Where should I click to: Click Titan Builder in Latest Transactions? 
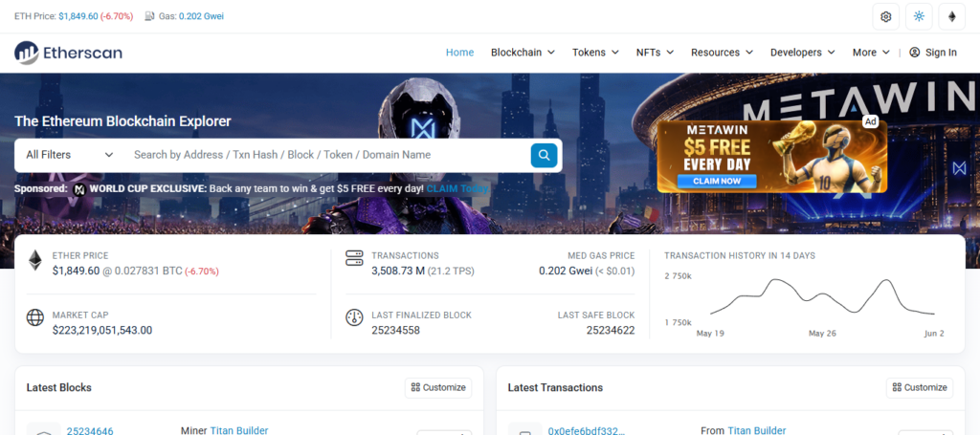coord(757,430)
